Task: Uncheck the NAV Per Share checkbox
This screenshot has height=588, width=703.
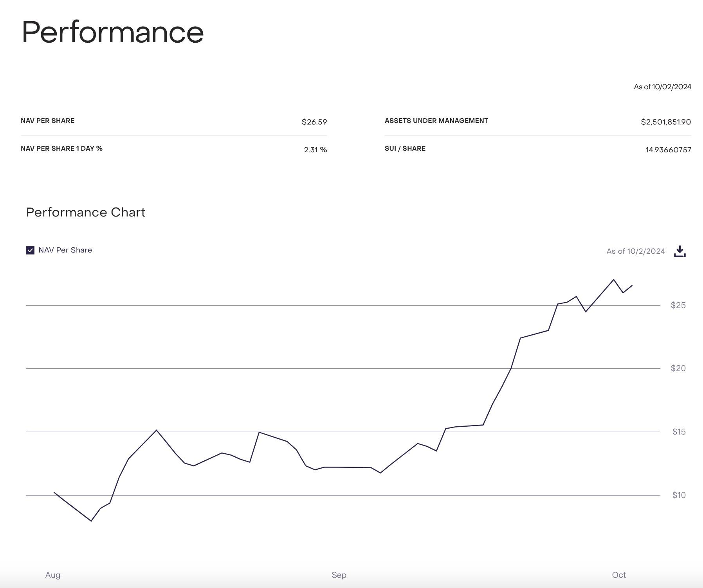Action: pos(30,250)
